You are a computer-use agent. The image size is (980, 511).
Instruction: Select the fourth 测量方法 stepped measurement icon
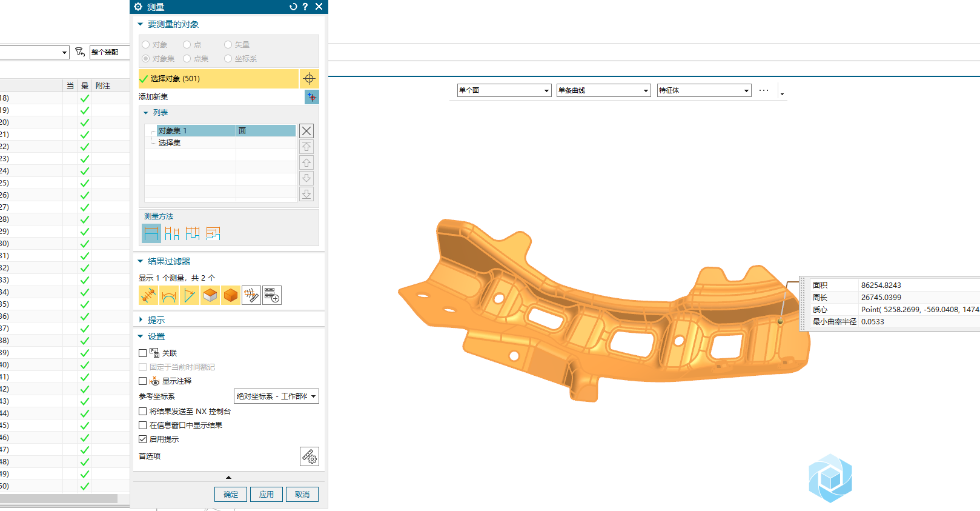pos(213,233)
